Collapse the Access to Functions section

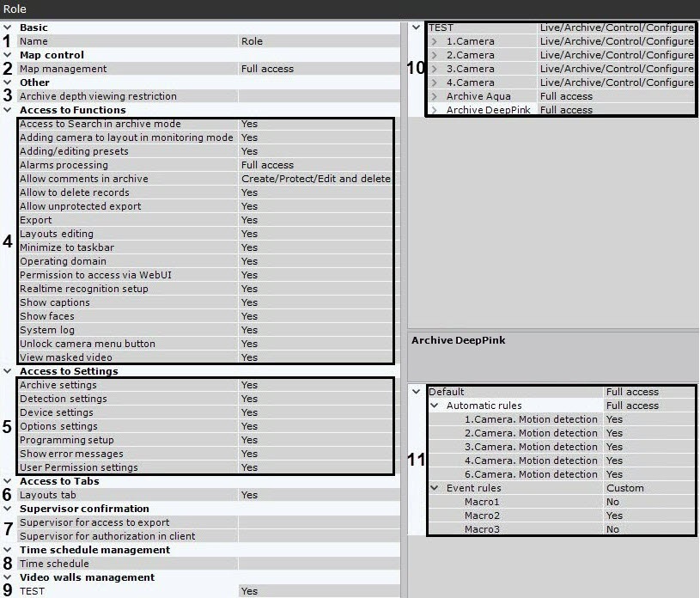[7, 110]
